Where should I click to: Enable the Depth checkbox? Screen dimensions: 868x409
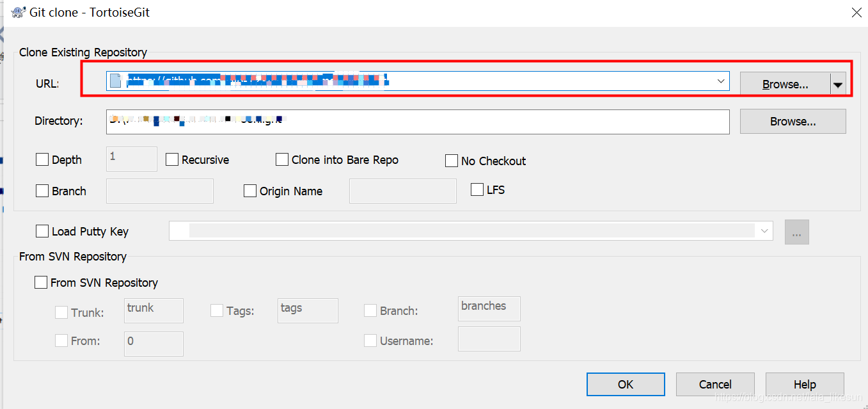point(42,160)
